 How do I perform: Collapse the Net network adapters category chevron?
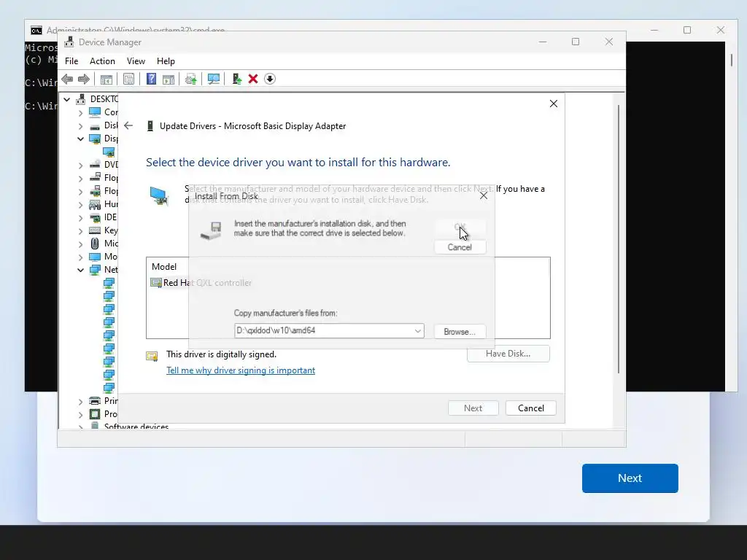[80, 270]
